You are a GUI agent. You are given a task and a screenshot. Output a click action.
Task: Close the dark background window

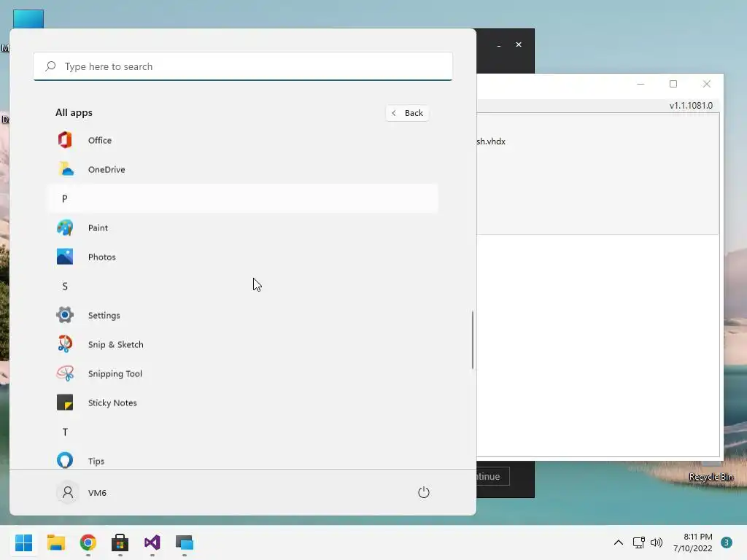coord(519,44)
